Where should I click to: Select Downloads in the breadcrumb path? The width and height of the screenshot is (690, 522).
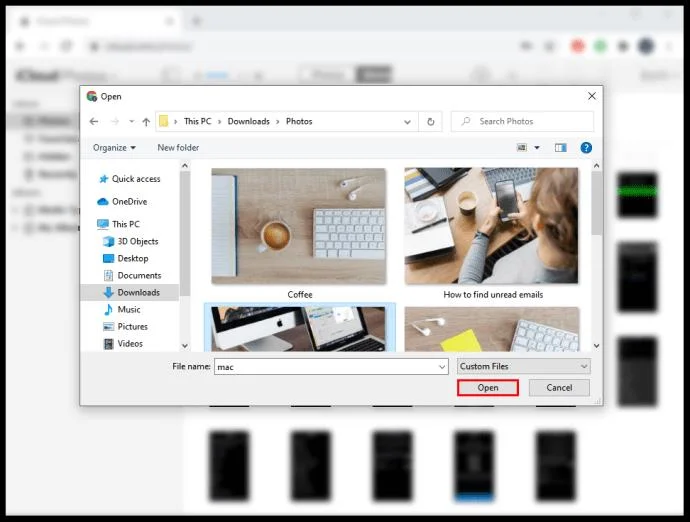click(x=249, y=121)
